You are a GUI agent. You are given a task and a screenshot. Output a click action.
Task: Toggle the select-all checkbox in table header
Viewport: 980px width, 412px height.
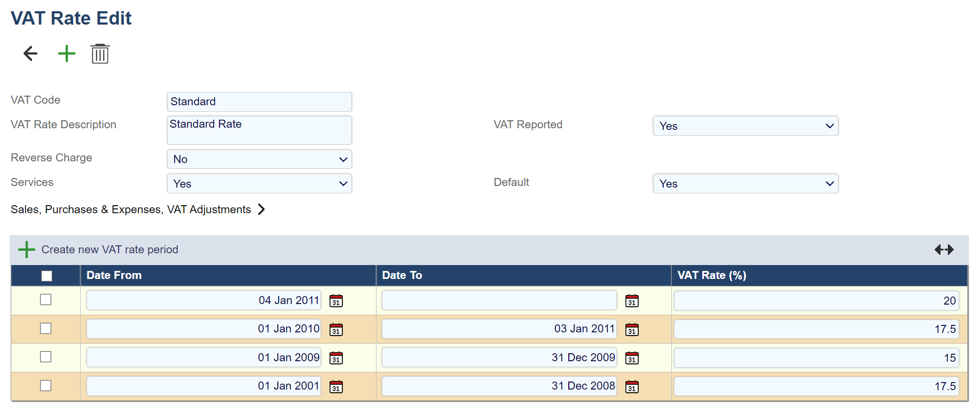pos(47,276)
